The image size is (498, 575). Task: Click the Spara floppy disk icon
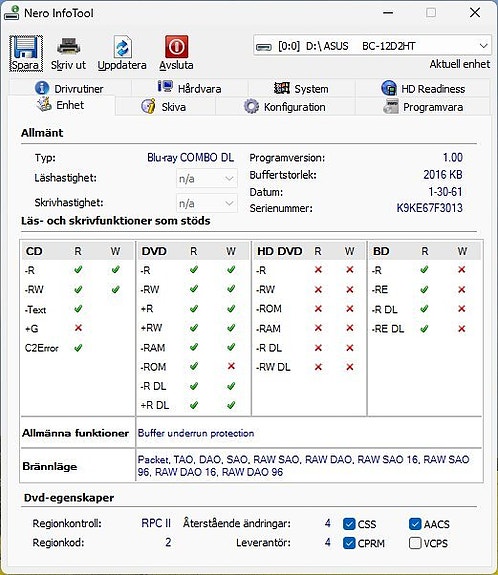pyautogui.click(x=26, y=47)
